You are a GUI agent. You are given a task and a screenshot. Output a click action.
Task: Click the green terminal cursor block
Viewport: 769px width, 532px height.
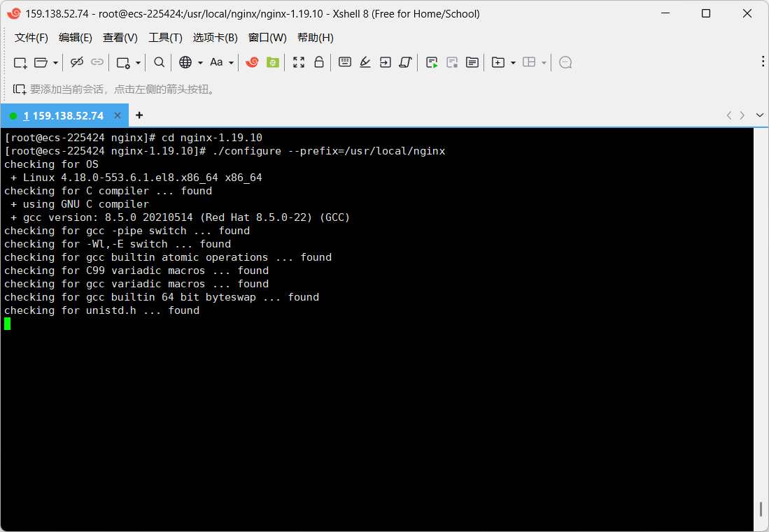point(8,323)
